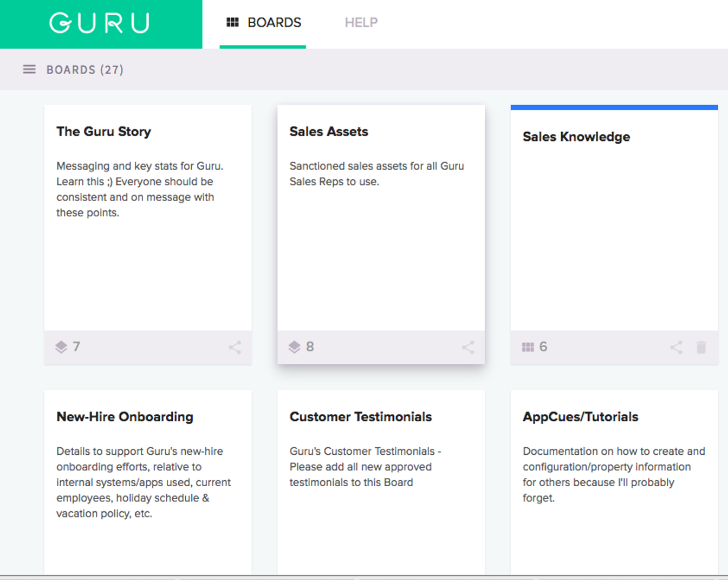The width and height of the screenshot is (728, 580).
Task: Click board count 6 on Sales Knowledge
Action: pos(543,347)
